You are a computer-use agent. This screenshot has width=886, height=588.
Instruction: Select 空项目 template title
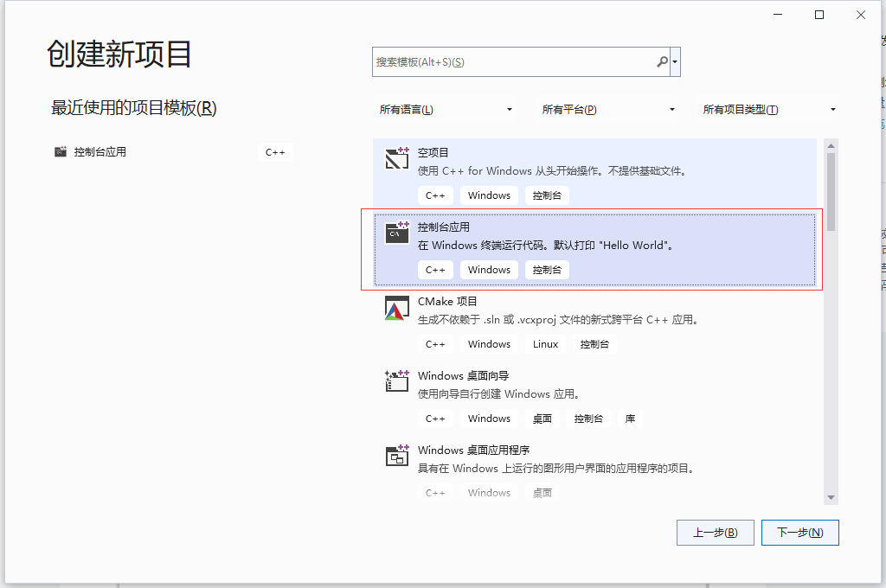(x=433, y=152)
